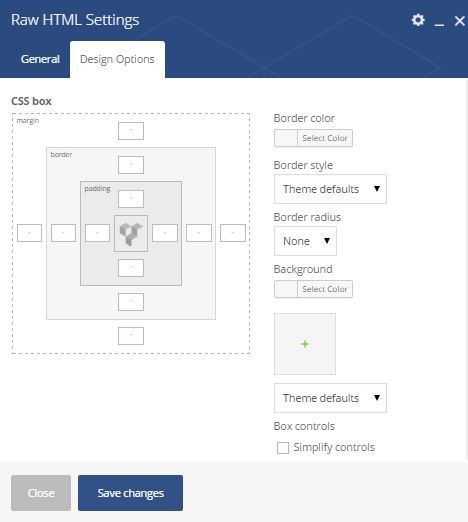Enable the Simplify controls checkbox

pyautogui.click(x=283, y=448)
